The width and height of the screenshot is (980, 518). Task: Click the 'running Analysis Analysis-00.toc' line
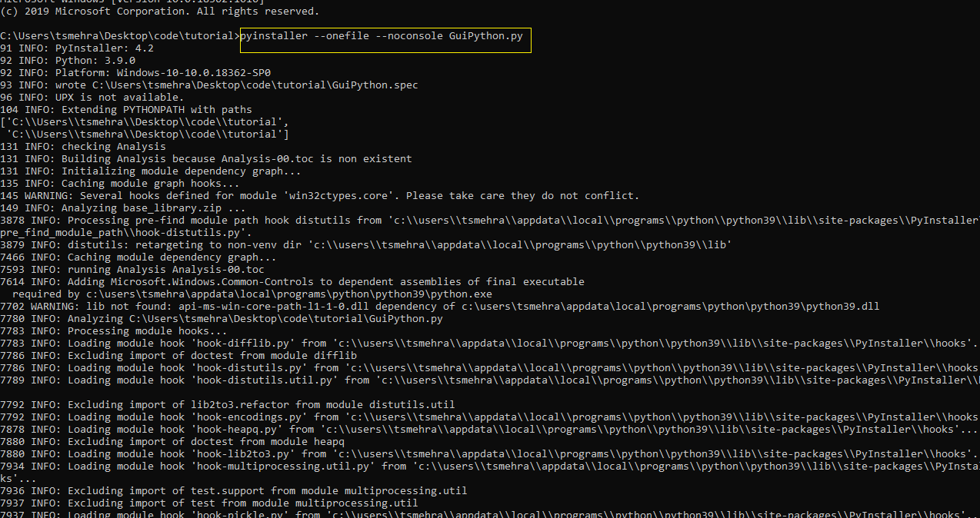pos(132,270)
